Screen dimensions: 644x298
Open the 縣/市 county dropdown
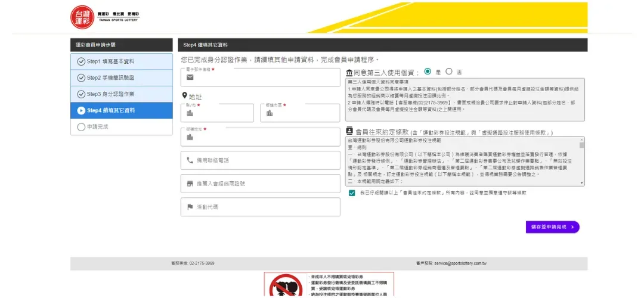click(217, 113)
